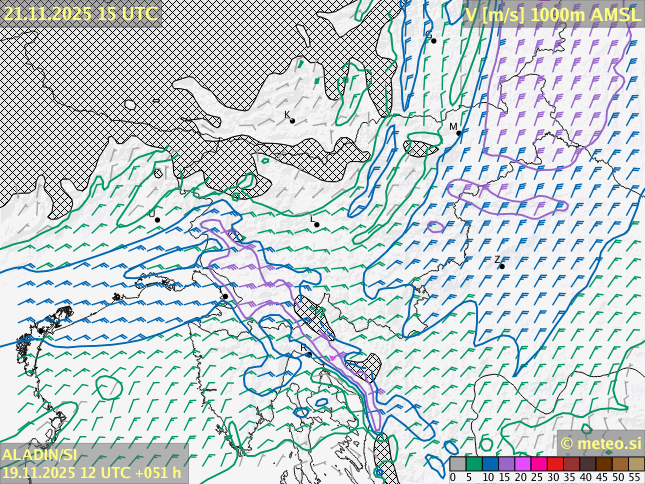The height and width of the screenshot is (484, 645).
Task: Select the blue 10 m/s legend swatch
Action: click(x=490, y=464)
